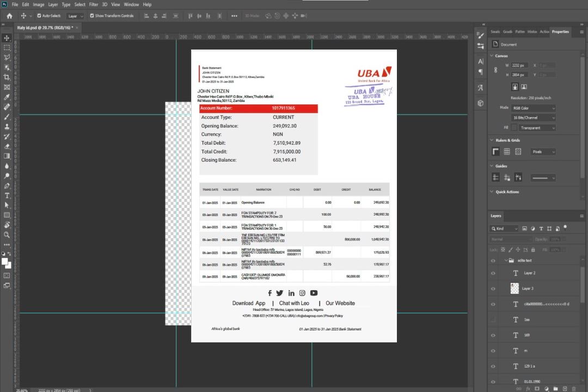The height and width of the screenshot is (392, 588).
Task: Click the foreground color swatch
Action: coord(5,262)
